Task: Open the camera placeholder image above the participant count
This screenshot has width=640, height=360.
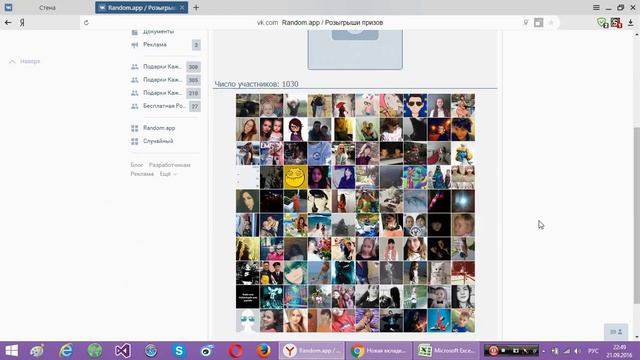Action: coord(355,49)
